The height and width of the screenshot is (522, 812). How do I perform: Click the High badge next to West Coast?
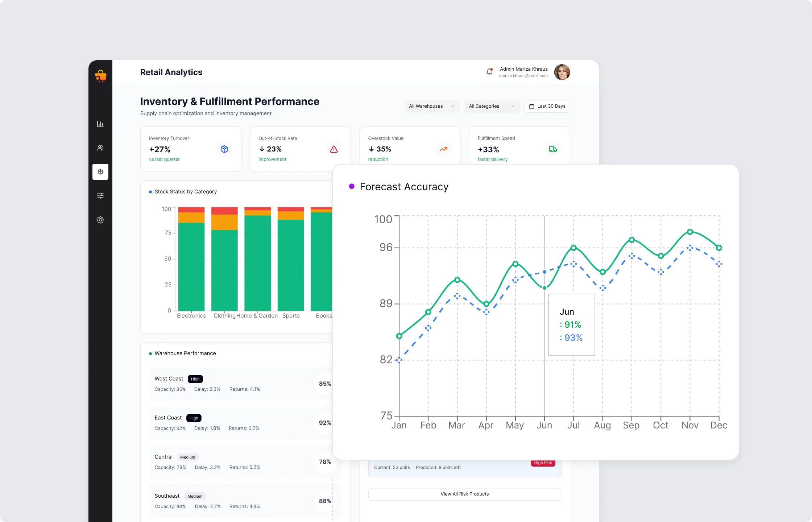[x=195, y=379]
